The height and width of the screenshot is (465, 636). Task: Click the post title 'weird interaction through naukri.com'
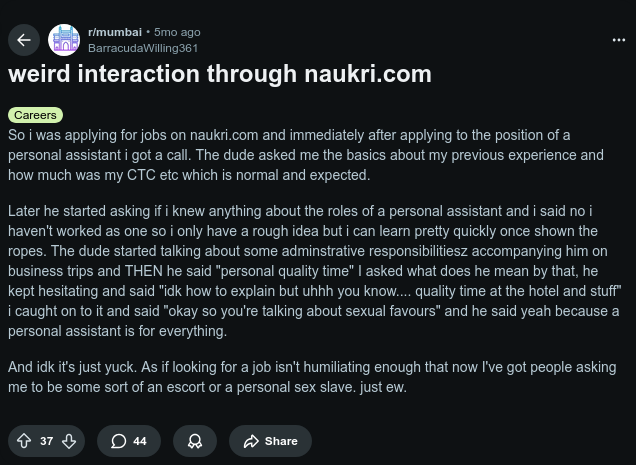(x=220, y=73)
